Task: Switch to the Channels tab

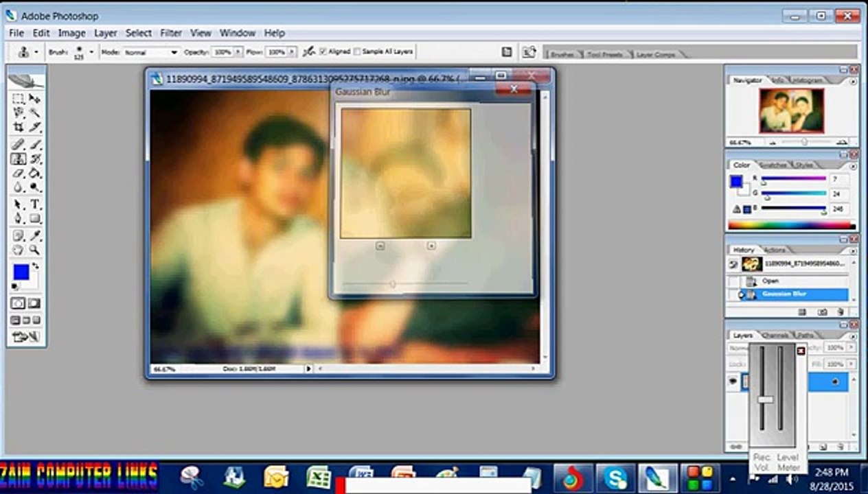Action: 775,336
